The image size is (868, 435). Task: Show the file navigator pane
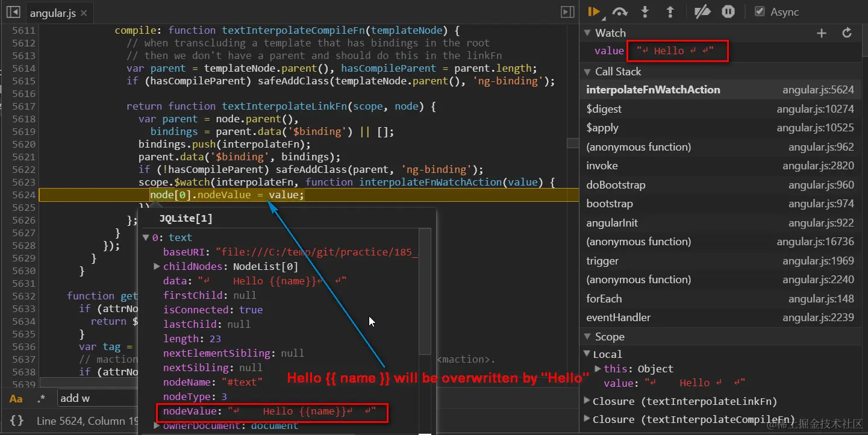[13, 11]
